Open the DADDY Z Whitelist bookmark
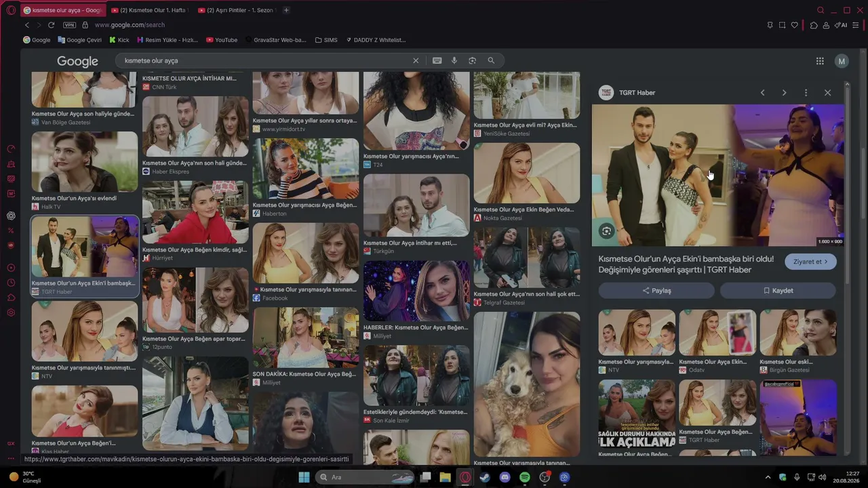Viewport: 868px width, 488px height. [x=376, y=40]
